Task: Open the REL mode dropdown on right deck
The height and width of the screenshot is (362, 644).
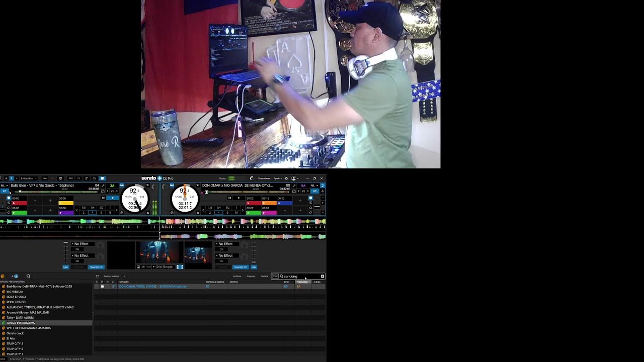Action: coord(314,186)
